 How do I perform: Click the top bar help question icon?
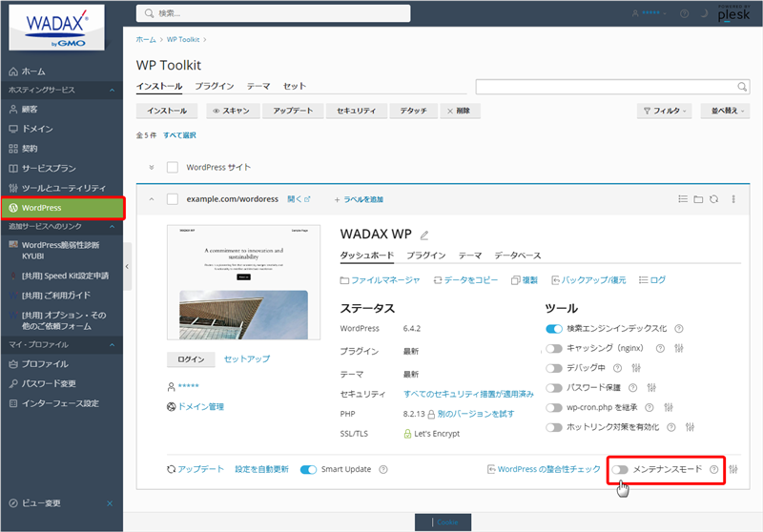click(684, 13)
